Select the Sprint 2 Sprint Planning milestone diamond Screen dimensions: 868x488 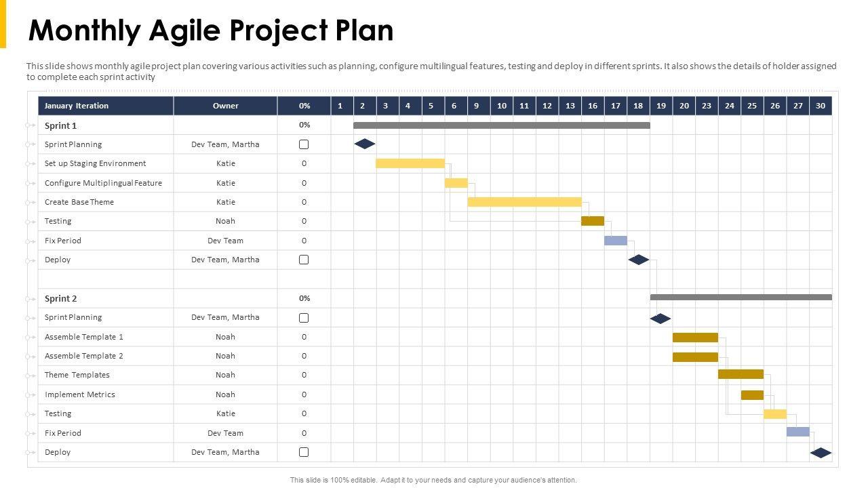tap(660, 319)
